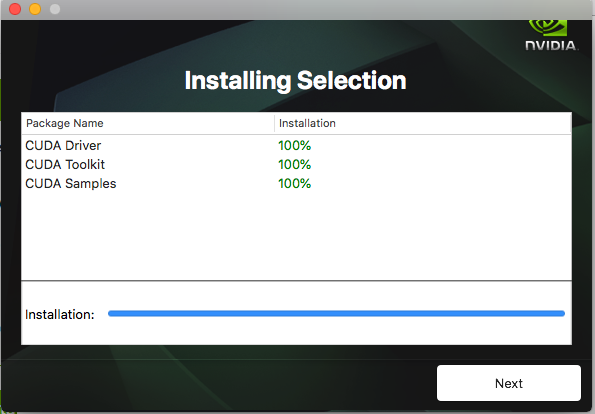Screen dimensions: 595x414
Task: Click the NVIDIA wordmark text
Action: 551,46
